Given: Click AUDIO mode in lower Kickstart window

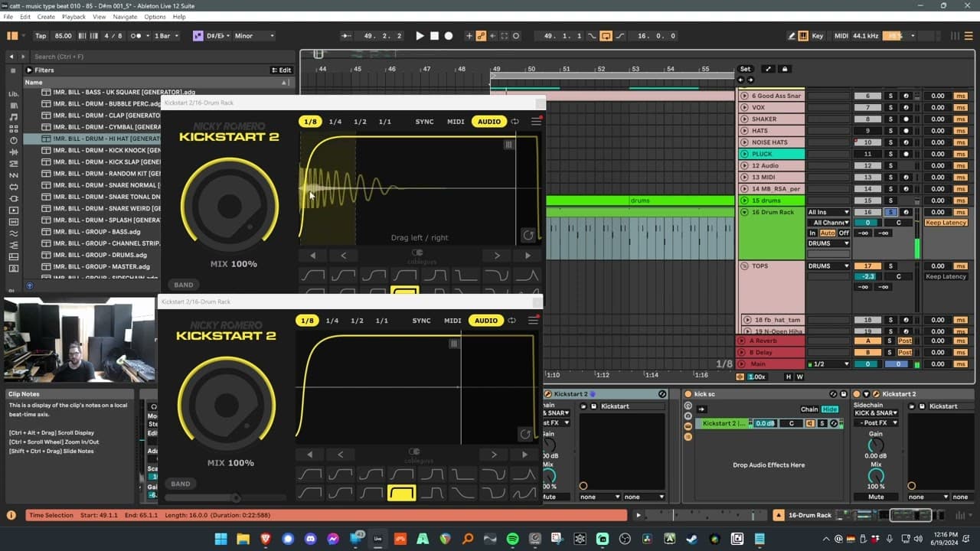Looking at the screenshot, I should click(486, 321).
